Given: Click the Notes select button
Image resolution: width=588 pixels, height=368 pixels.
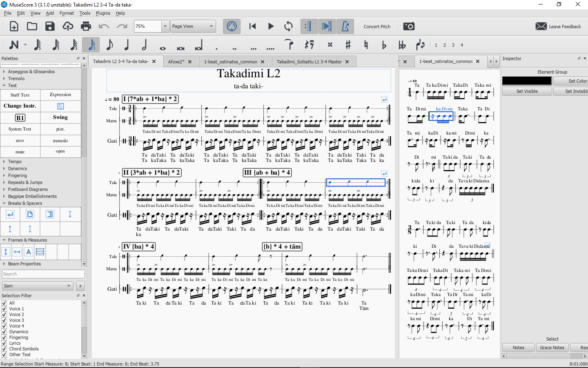Looking at the screenshot, I should (519, 348).
